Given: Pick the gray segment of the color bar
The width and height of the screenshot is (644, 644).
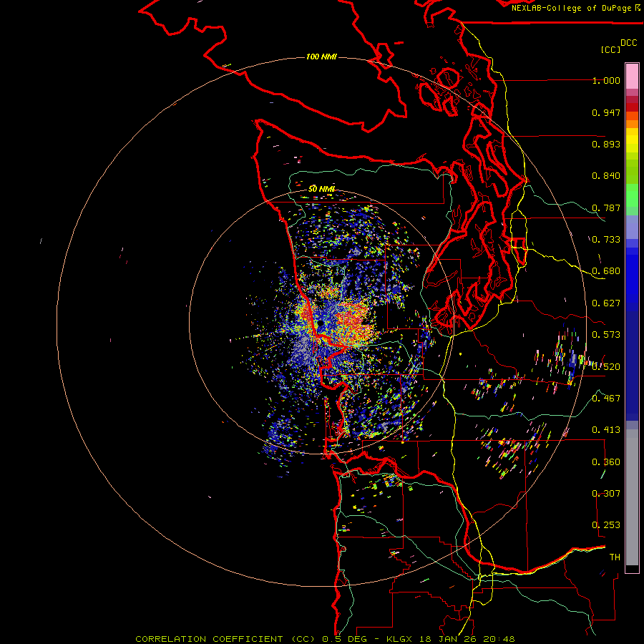Looking at the screenshot, I should click(632, 497).
